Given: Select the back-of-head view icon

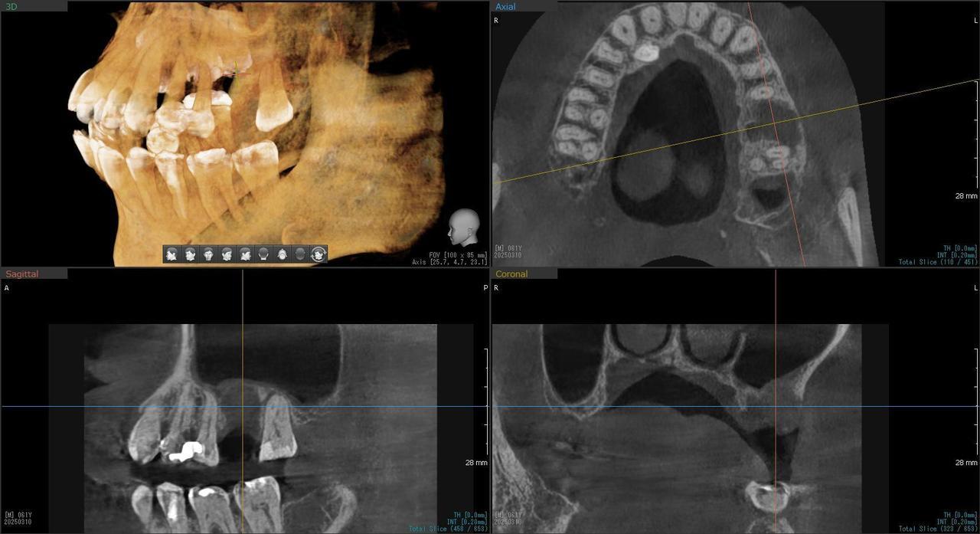Looking at the screenshot, I should click(x=263, y=254).
